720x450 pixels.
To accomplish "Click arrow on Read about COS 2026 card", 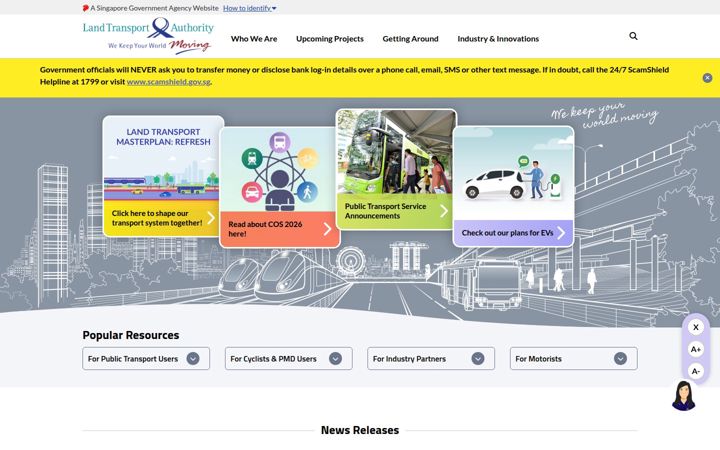I will pos(327,229).
